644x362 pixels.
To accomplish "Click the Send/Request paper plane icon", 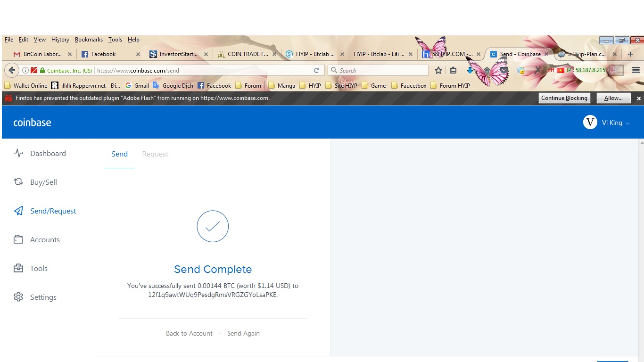I will [18, 211].
